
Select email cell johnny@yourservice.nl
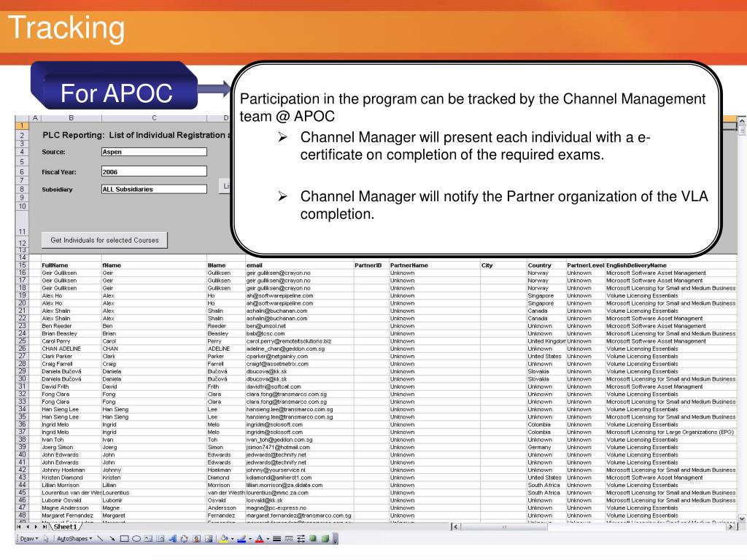[299, 470]
